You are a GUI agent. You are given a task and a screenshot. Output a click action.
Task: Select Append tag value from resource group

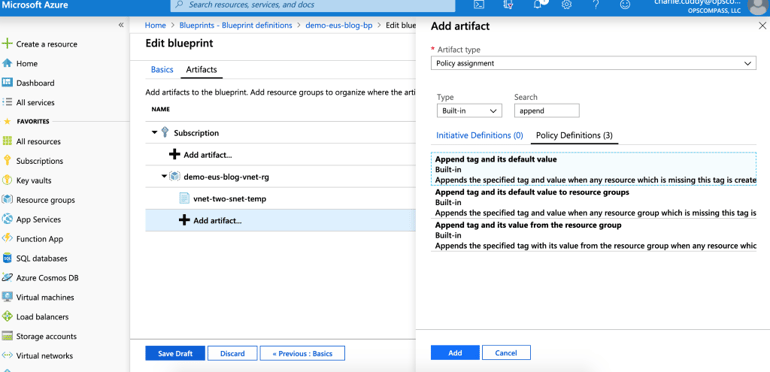(x=593, y=235)
